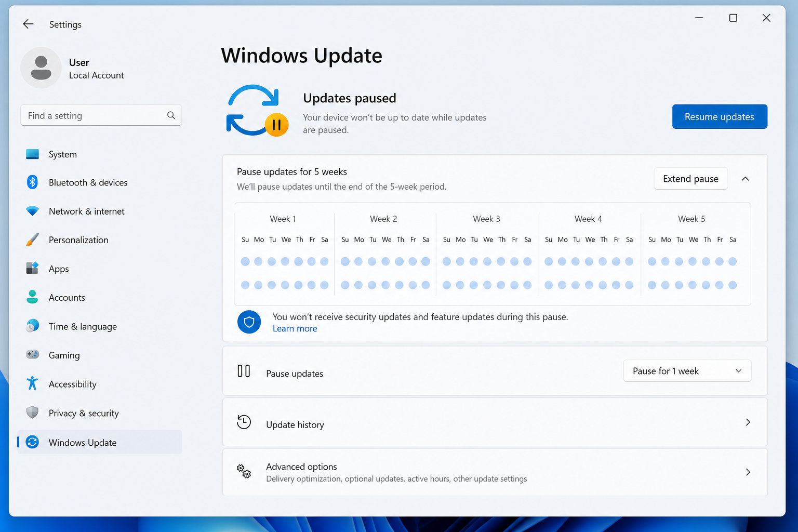The width and height of the screenshot is (798, 532).
Task: Open the User Local Account profile
Action: 73,68
